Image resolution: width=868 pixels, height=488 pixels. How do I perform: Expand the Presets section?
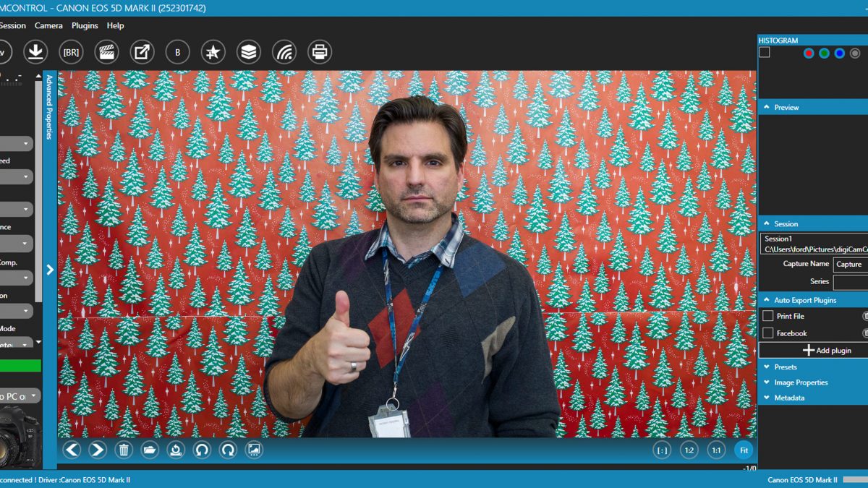pyautogui.click(x=785, y=367)
